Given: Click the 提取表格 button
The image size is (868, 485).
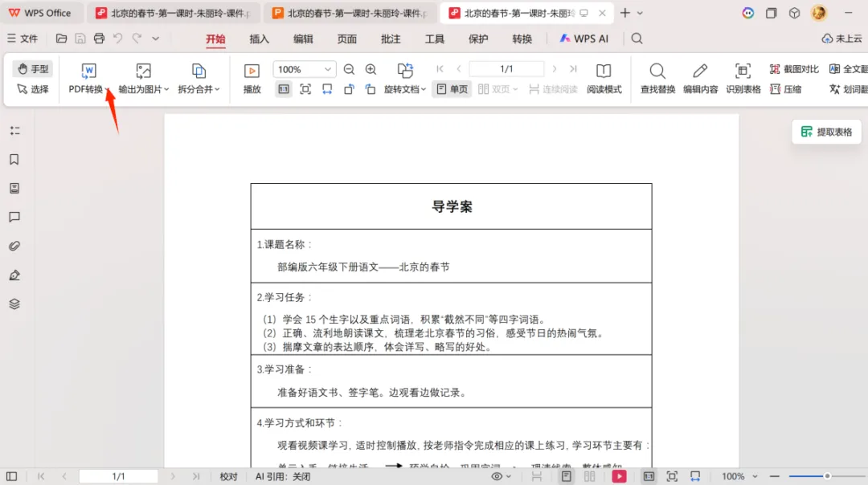Looking at the screenshot, I should 826,132.
